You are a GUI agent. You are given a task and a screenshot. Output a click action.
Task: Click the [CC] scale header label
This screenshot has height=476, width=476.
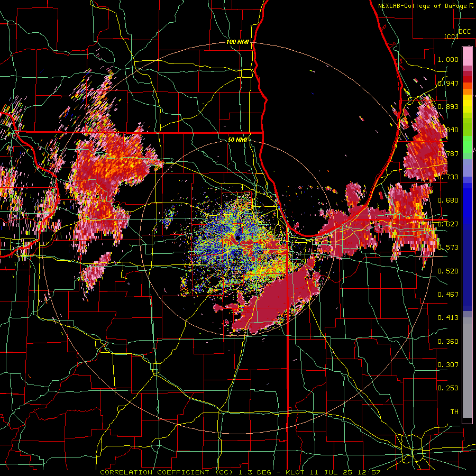click(452, 36)
